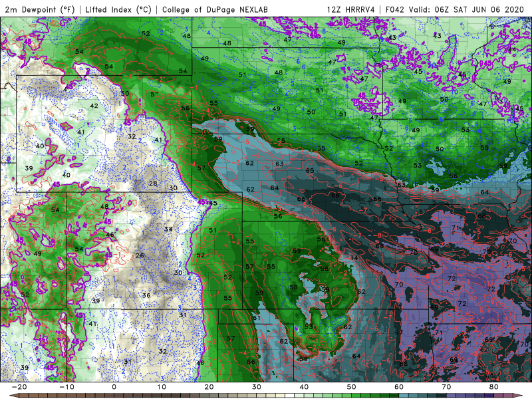The image size is (532, 399).
Task: Select the dewpoint value 26 on map
Action: 140,255
